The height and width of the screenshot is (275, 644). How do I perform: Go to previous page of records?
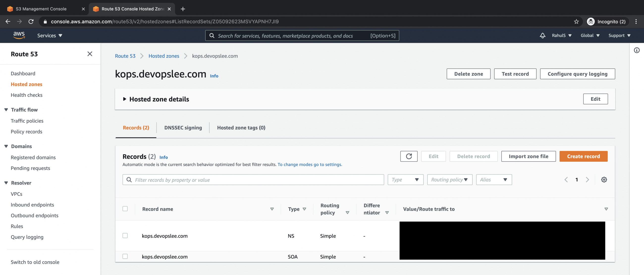click(x=566, y=180)
